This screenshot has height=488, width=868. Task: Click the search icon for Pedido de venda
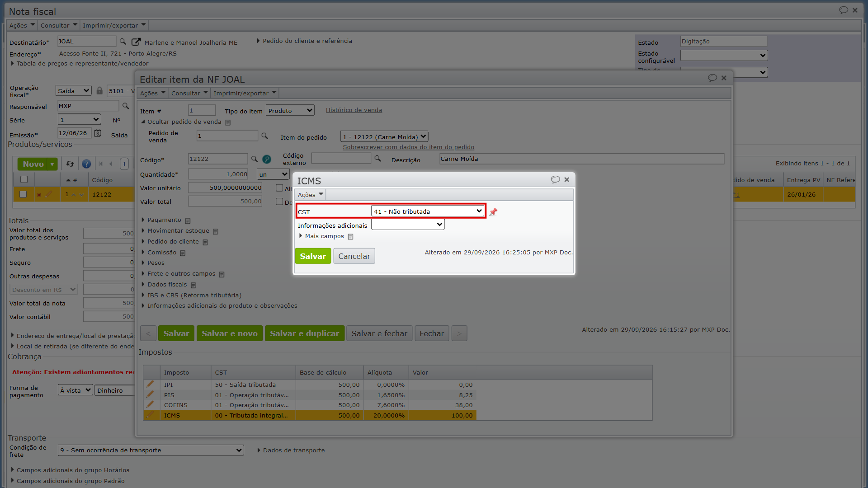(x=265, y=136)
